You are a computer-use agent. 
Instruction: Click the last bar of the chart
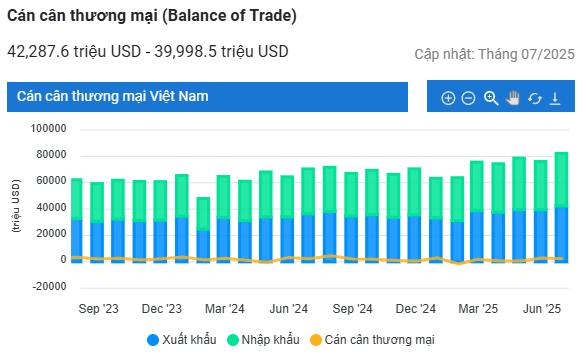click(x=561, y=207)
